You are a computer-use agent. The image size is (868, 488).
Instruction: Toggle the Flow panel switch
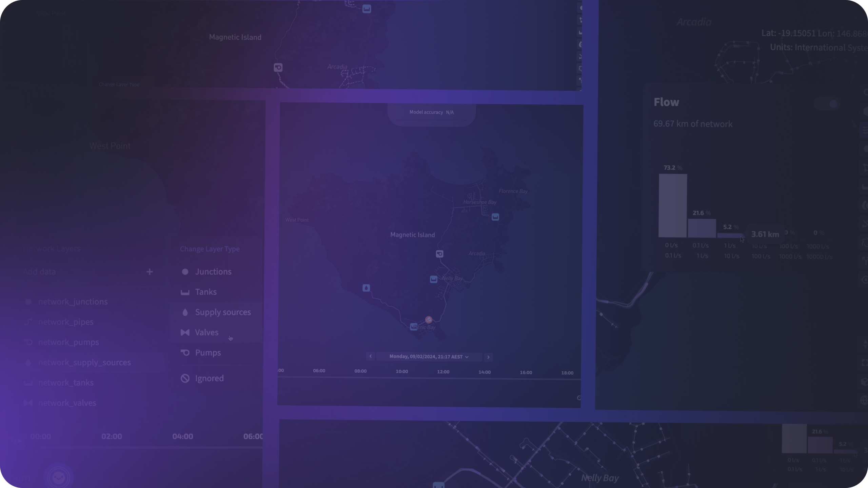pos(827,104)
